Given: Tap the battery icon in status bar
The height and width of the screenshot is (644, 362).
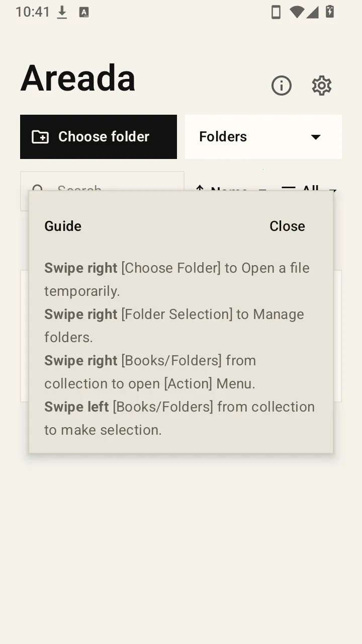Looking at the screenshot, I should click(330, 12).
